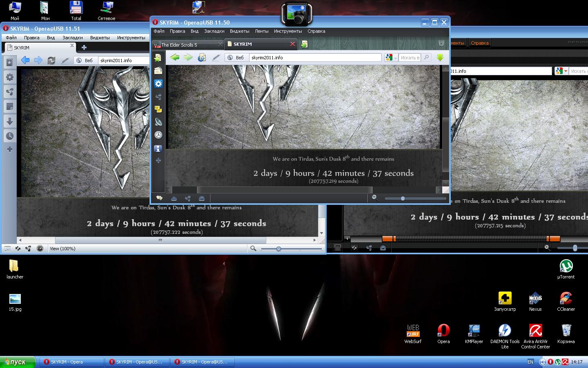The image size is (588, 368).
Task: Click the green new-tab icon beside SKYRIM tab
Action: (304, 44)
